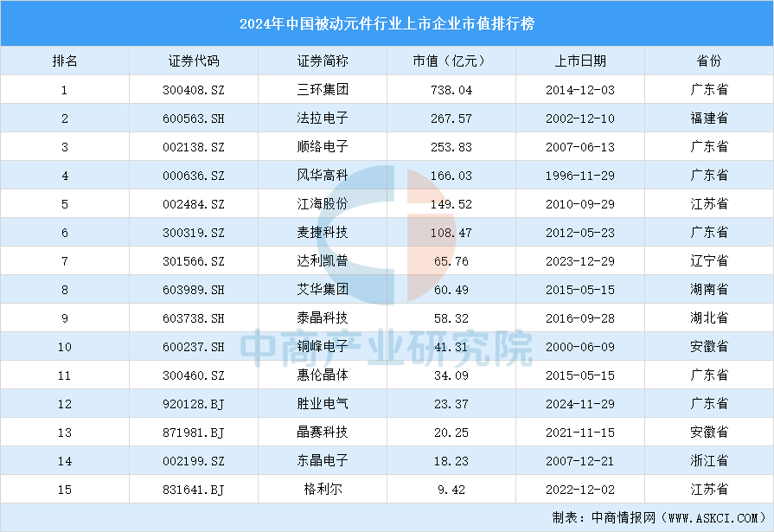The image size is (774, 532).
Task: Click the "证券简称" column header
Action: (323, 61)
